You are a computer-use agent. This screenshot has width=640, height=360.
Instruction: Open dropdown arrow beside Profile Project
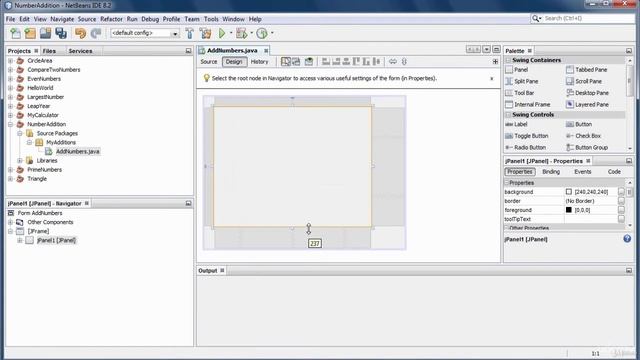click(272, 33)
